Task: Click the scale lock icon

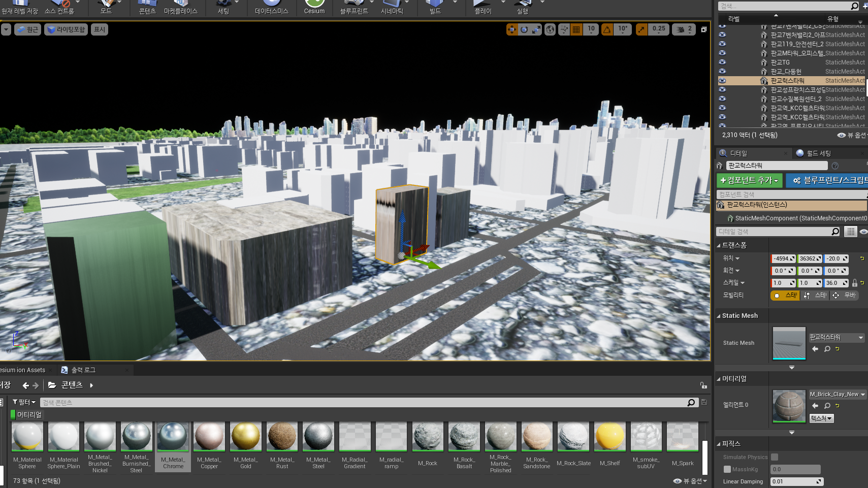Action: click(x=855, y=283)
